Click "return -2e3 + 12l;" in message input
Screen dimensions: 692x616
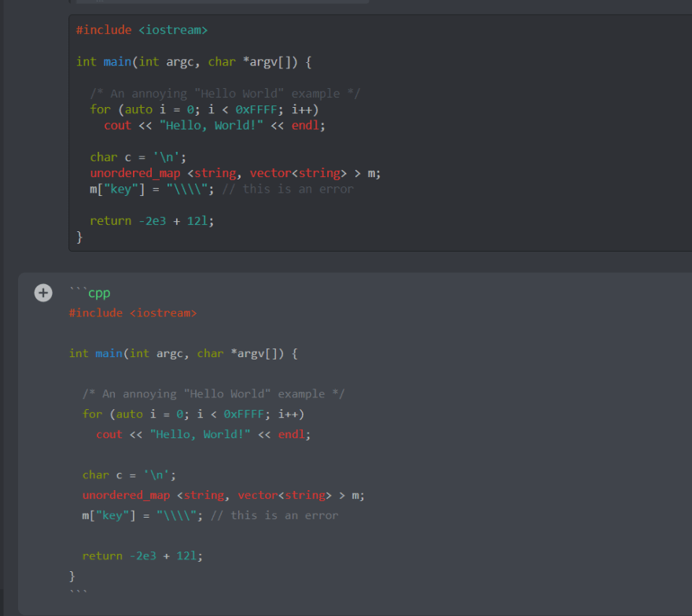pyautogui.click(x=142, y=556)
